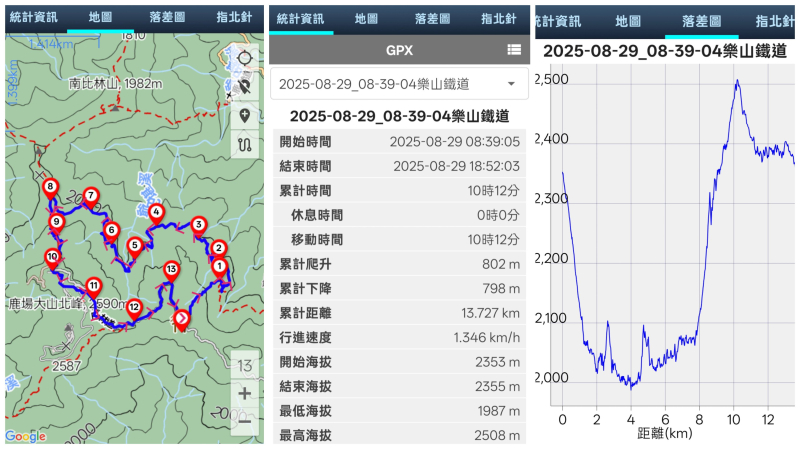Select waypoint marker 1 on map

(x=219, y=268)
